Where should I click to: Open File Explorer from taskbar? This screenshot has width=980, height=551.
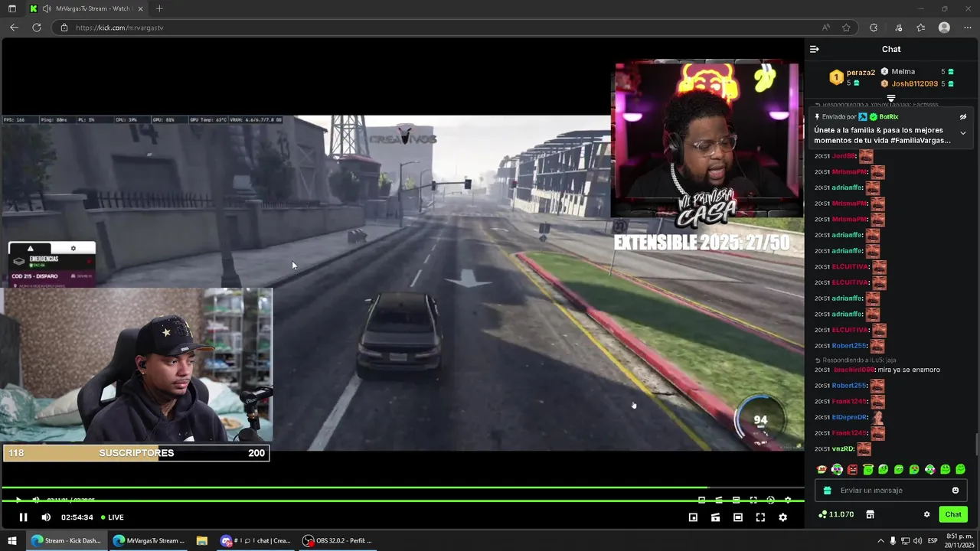(202, 540)
